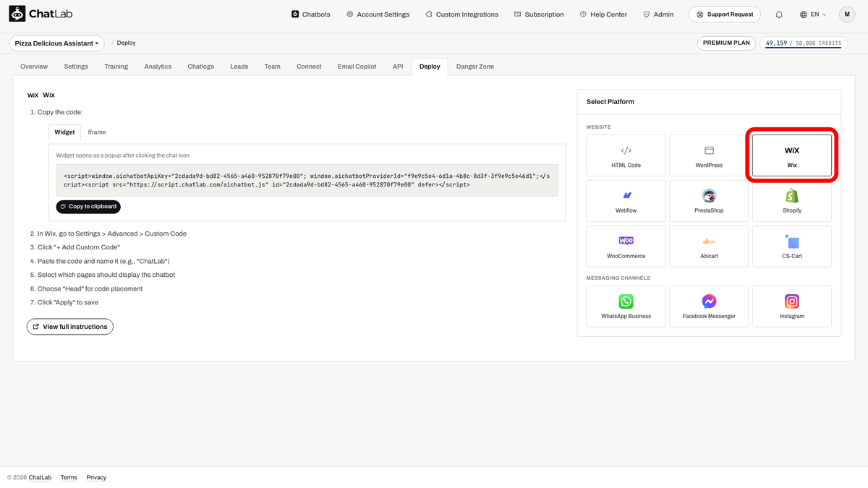Click the credits usage progress indicator
The height and width of the screenshot is (488, 868).
click(804, 43)
